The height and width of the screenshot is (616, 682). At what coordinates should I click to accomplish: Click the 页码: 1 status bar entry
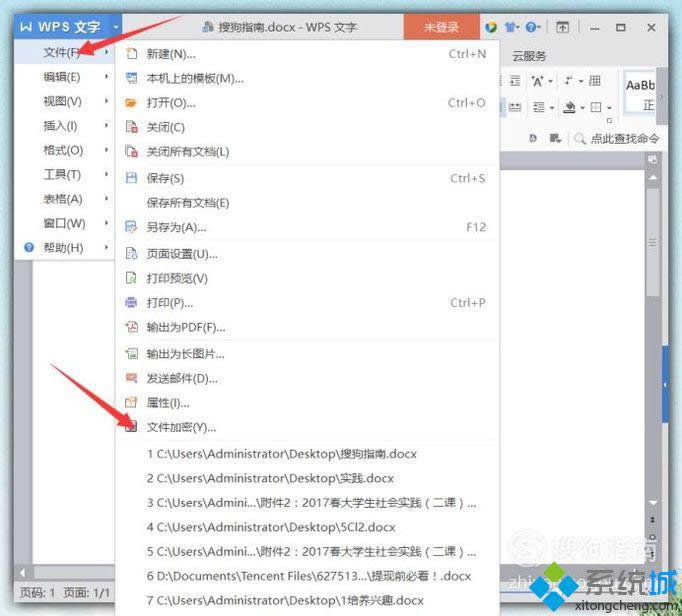pos(37,593)
